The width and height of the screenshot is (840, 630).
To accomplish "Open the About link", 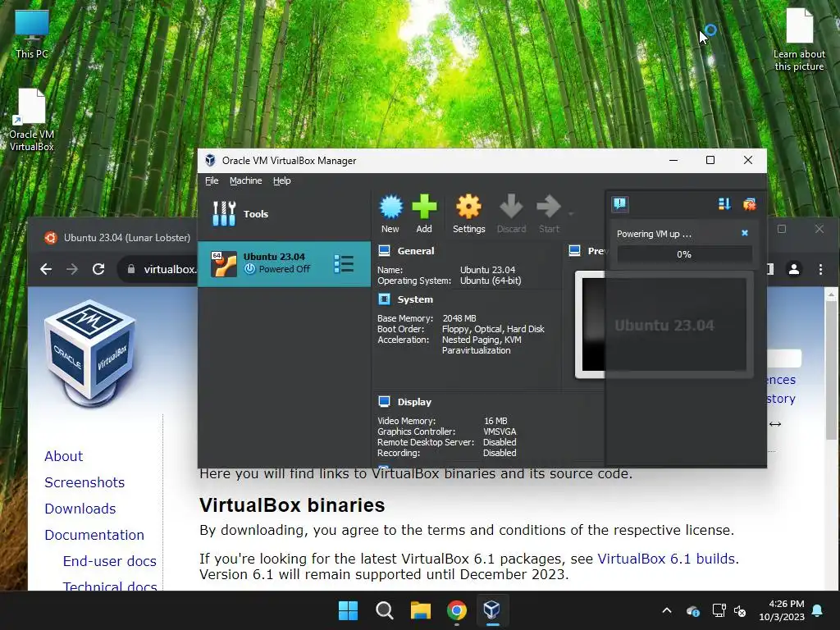I will coord(63,456).
